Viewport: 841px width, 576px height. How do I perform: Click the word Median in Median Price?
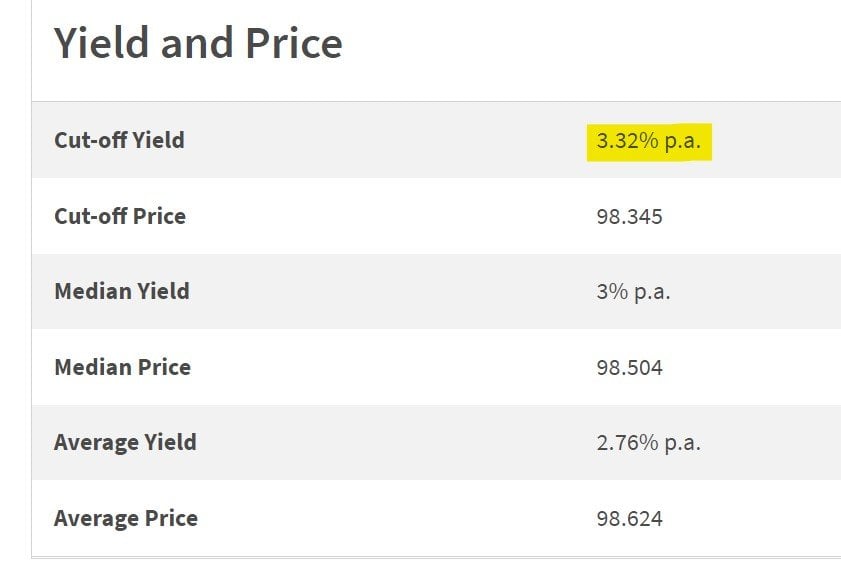(x=93, y=367)
